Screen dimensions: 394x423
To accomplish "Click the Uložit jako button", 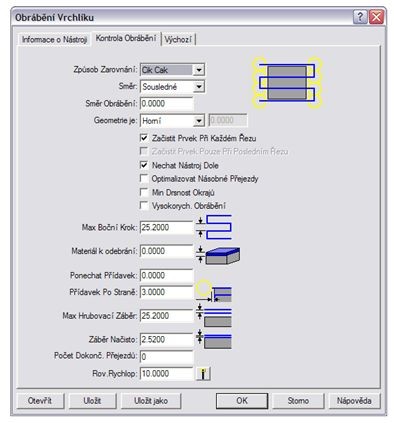I will coord(151,401).
